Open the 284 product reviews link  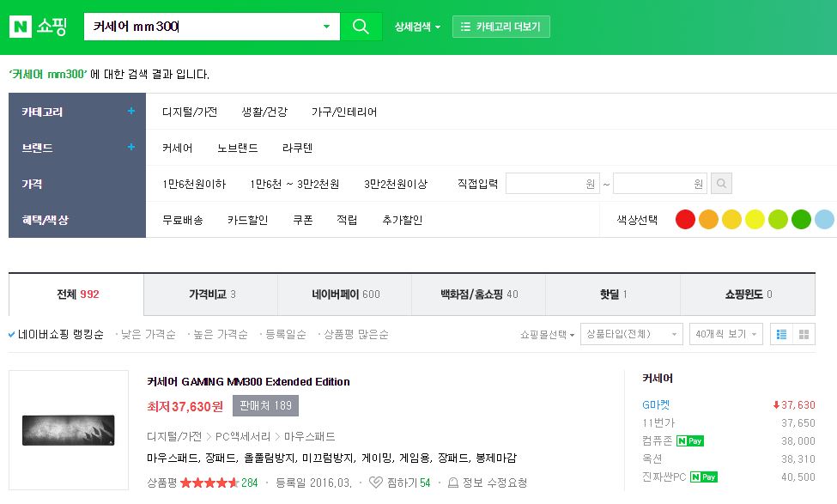[249, 483]
